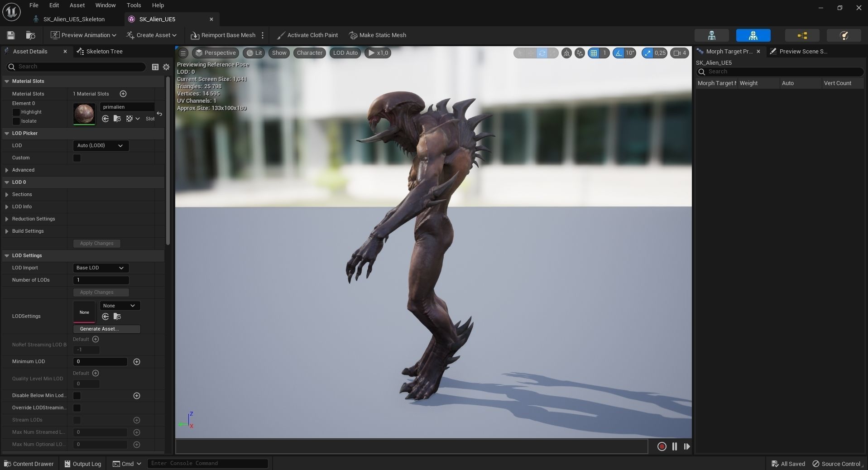868x470 pixels.
Task: Enable the Isolate checkbox for Element 0
Action: coord(16,121)
